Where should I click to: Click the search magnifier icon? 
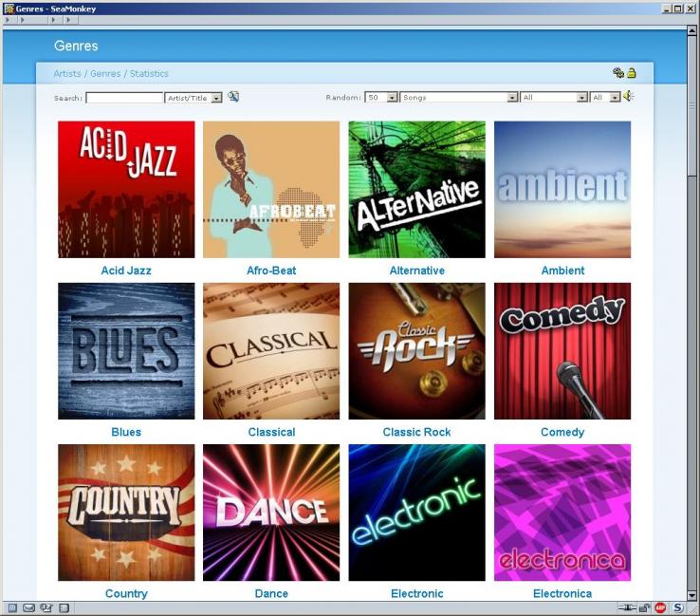233,96
